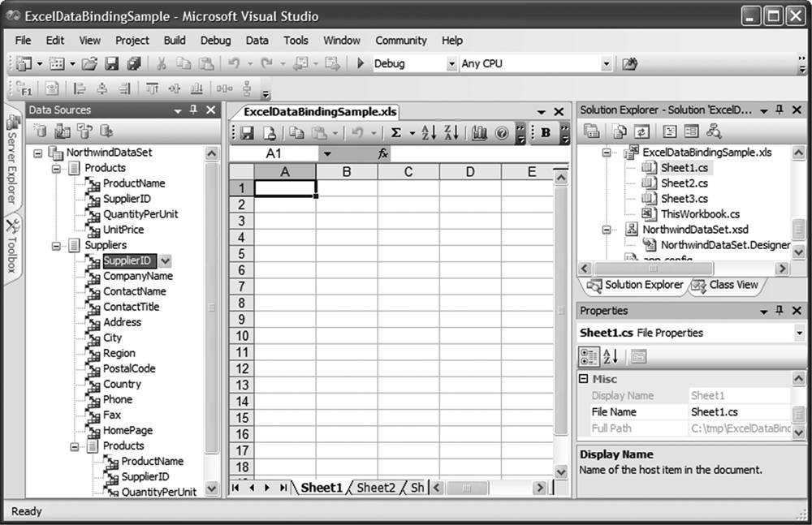Screen dimensions: 812x525
Task: Click the Insert Function fx button
Action: [x=382, y=153]
